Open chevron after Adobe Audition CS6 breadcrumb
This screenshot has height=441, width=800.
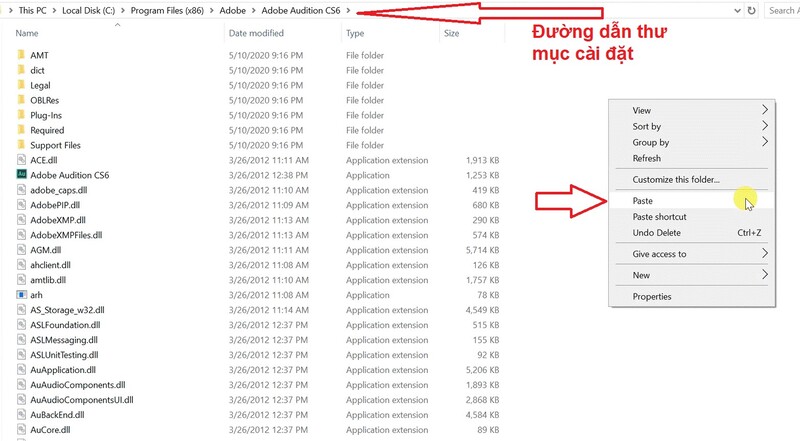(x=348, y=10)
